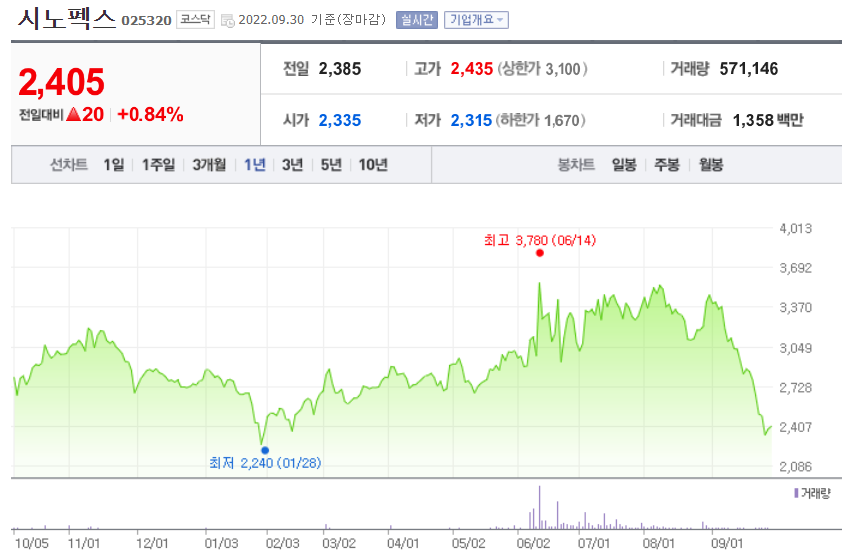
Task: Select the 1년 chart period
Action: tap(255, 164)
